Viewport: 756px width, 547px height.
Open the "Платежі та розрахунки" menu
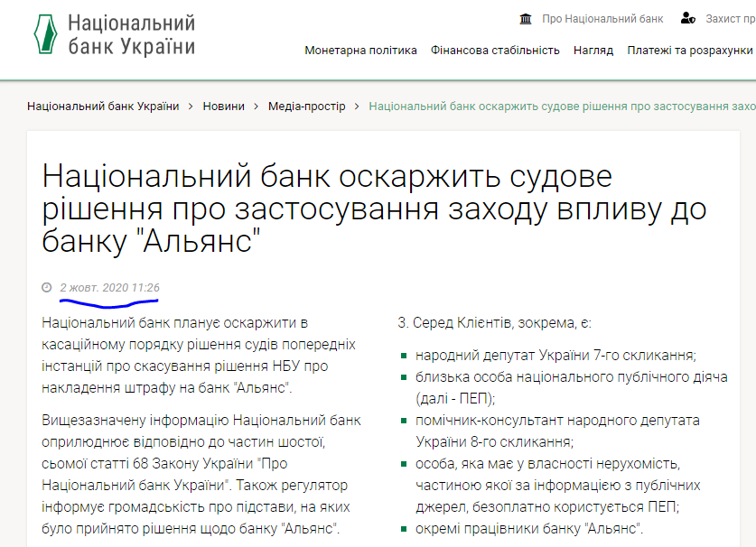pyautogui.click(x=690, y=51)
